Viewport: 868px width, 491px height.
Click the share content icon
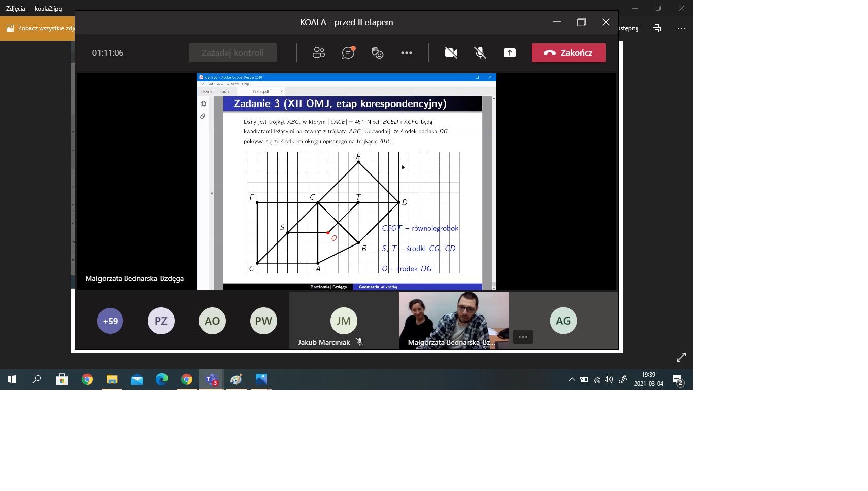pyautogui.click(x=509, y=53)
